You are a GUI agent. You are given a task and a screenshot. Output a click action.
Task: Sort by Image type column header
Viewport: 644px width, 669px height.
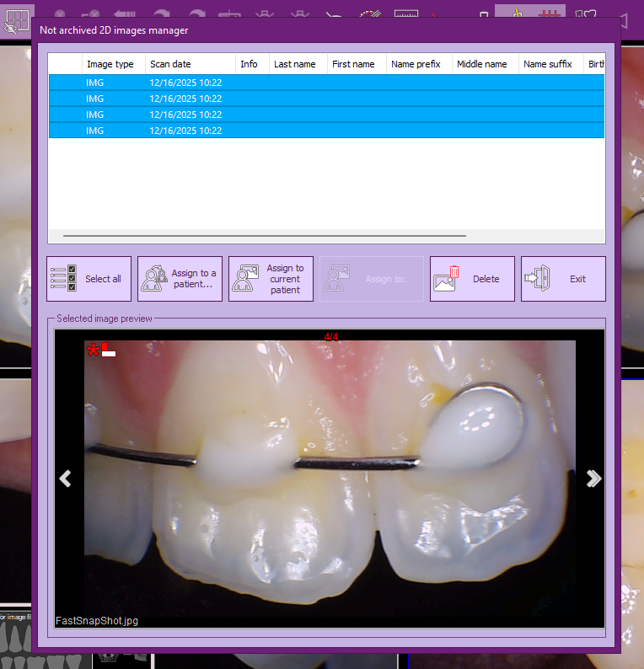click(113, 64)
